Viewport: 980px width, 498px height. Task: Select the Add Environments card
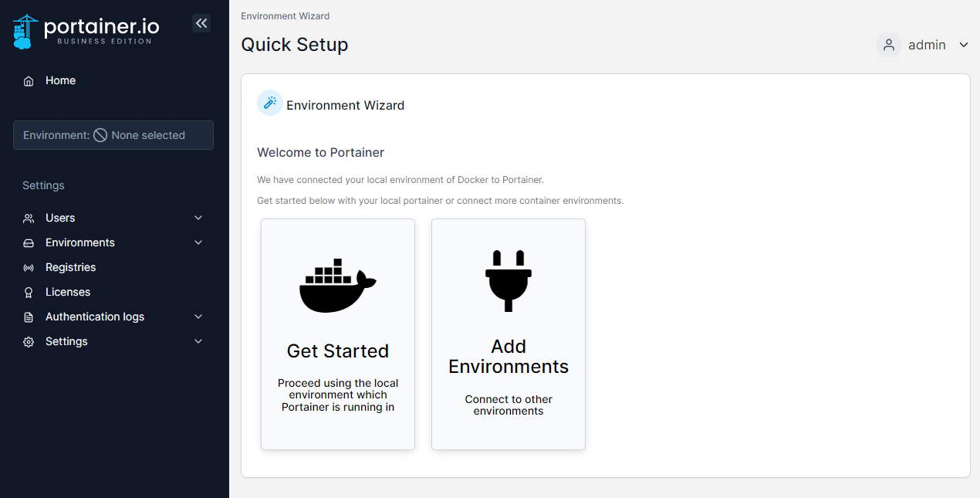point(508,334)
